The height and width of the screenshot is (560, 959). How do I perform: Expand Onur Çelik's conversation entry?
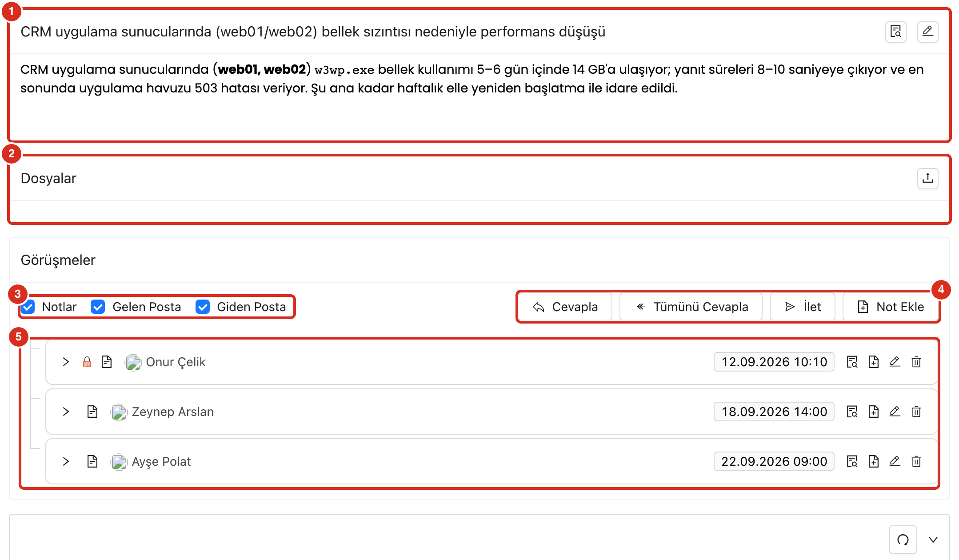click(x=66, y=362)
